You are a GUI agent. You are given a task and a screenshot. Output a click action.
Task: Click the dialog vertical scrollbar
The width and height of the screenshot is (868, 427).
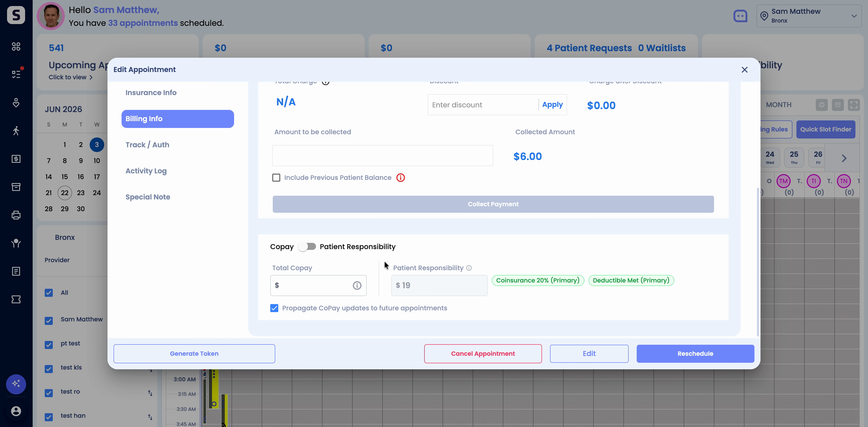pyautogui.click(x=758, y=261)
